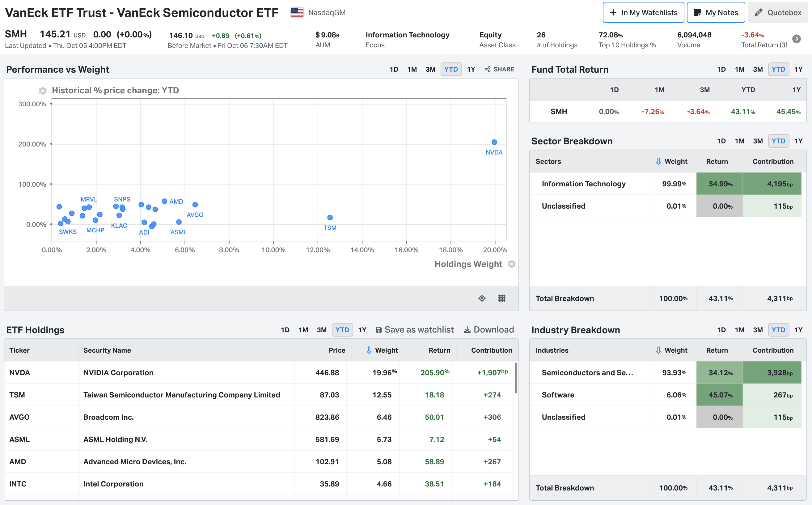Image resolution: width=812 pixels, height=505 pixels.
Task: Click the In My Watchlists button
Action: (x=643, y=13)
